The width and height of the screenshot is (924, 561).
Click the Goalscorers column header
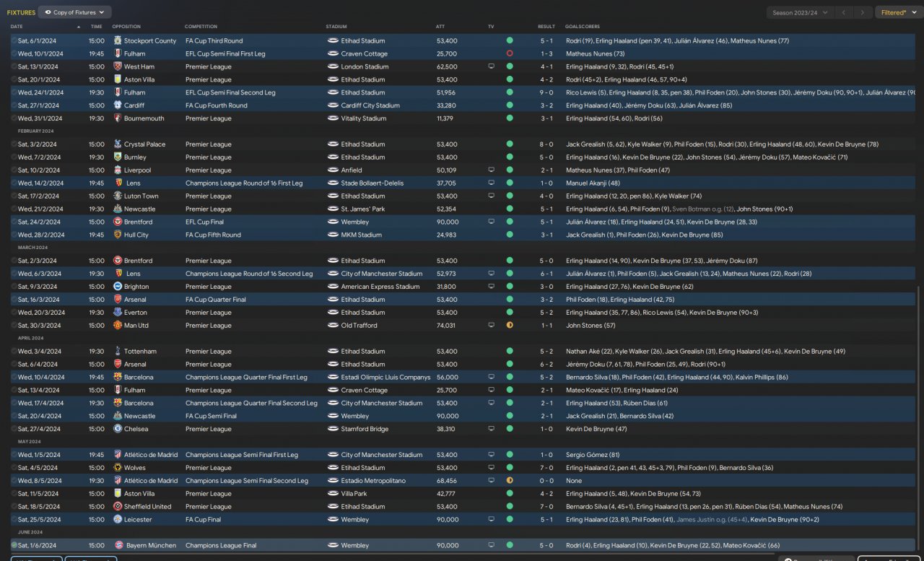tap(583, 27)
